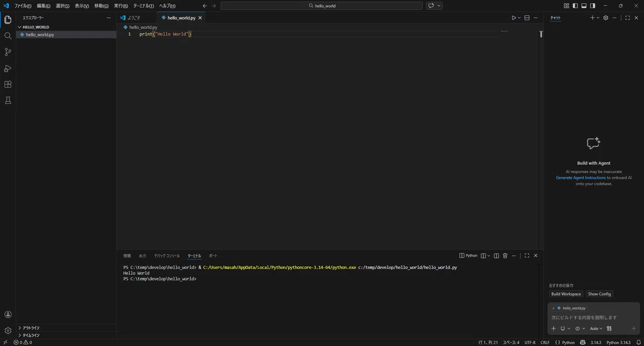
Task: Open the Search view in activity bar
Action: (8, 36)
